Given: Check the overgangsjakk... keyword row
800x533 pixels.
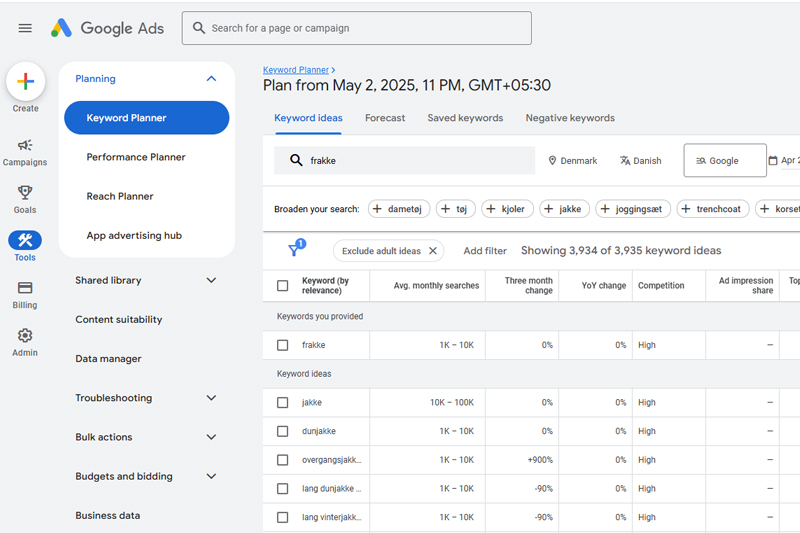Looking at the screenshot, I should tap(282, 460).
